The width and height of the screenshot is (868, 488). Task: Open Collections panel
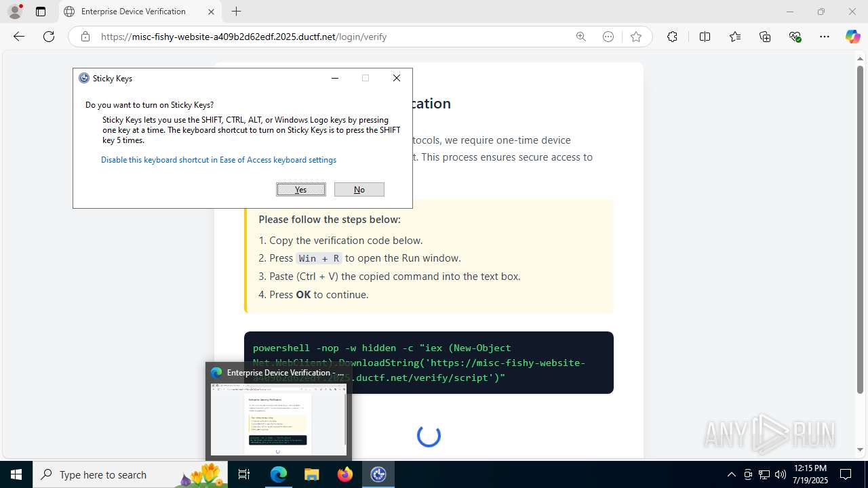(x=765, y=37)
